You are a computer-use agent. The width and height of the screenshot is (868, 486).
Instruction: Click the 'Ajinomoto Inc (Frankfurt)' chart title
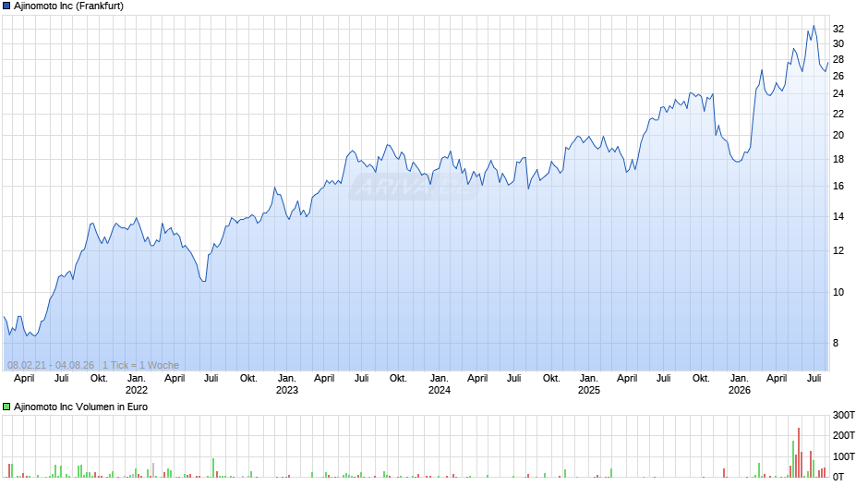coord(68,6)
